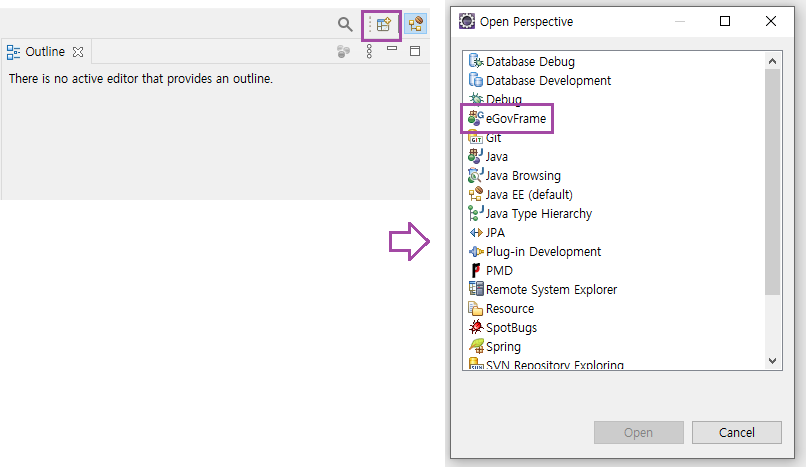The width and height of the screenshot is (806, 468).
Task: Click the focus on active task icon
Action: coord(343,51)
